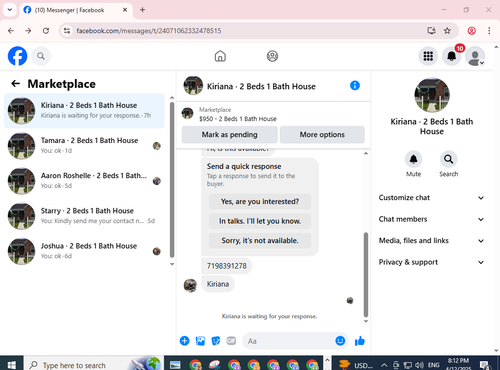This screenshot has width=500, height=370.
Task: Expand Privacy & support section
Action: [431, 262]
